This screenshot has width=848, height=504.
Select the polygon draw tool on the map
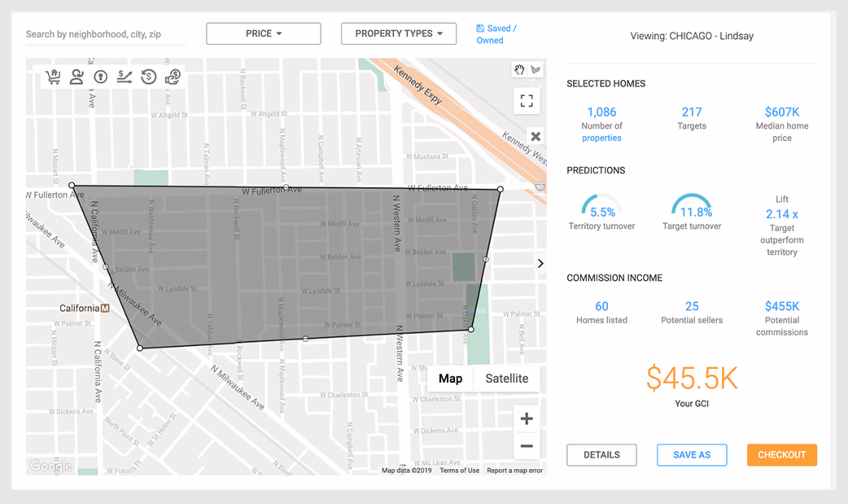(536, 70)
